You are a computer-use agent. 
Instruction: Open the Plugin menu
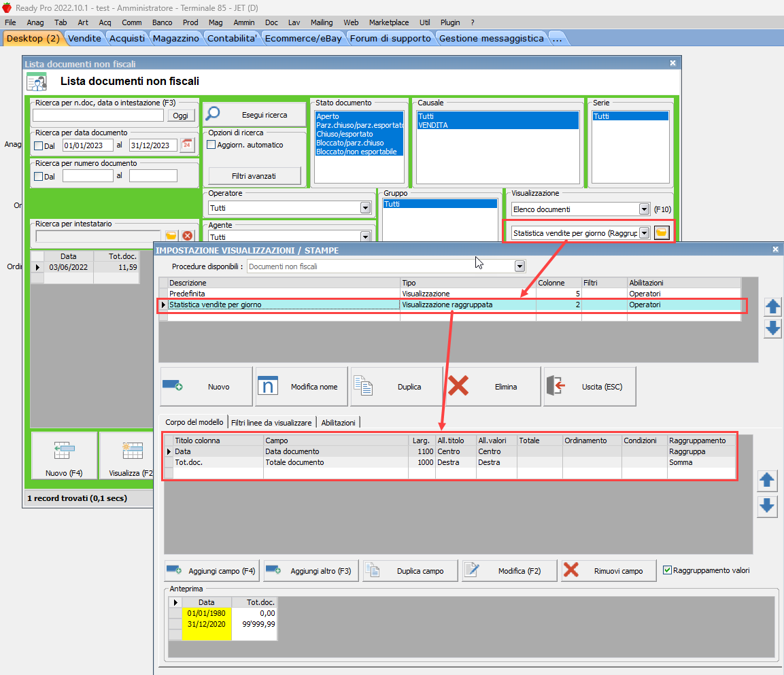coord(450,22)
